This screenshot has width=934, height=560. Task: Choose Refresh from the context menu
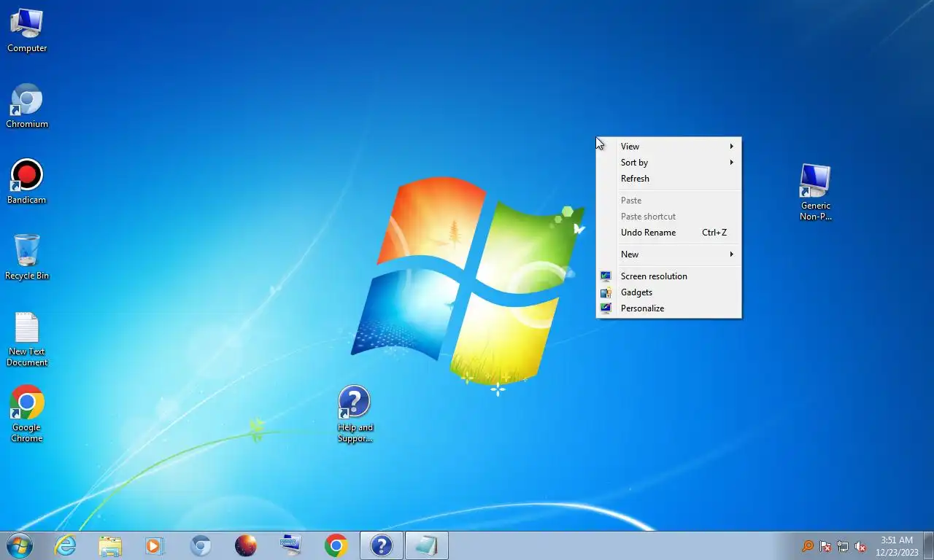tap(668, 179)
